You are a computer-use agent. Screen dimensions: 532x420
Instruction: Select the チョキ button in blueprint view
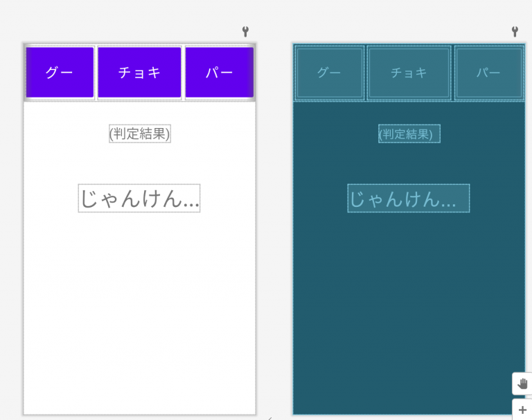[x=409, y=73]
